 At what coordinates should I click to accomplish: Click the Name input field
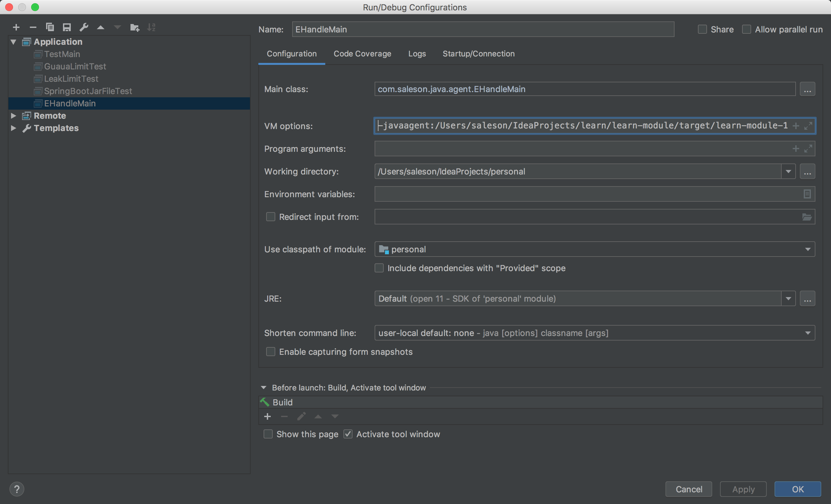coord(483,29)
